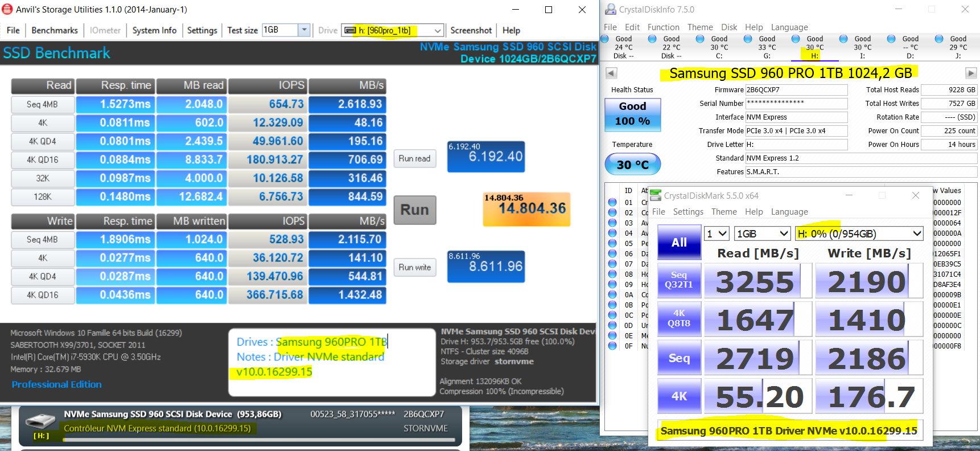
Task: Click the total score 14.804.36 box
Action: pos(526,209)
